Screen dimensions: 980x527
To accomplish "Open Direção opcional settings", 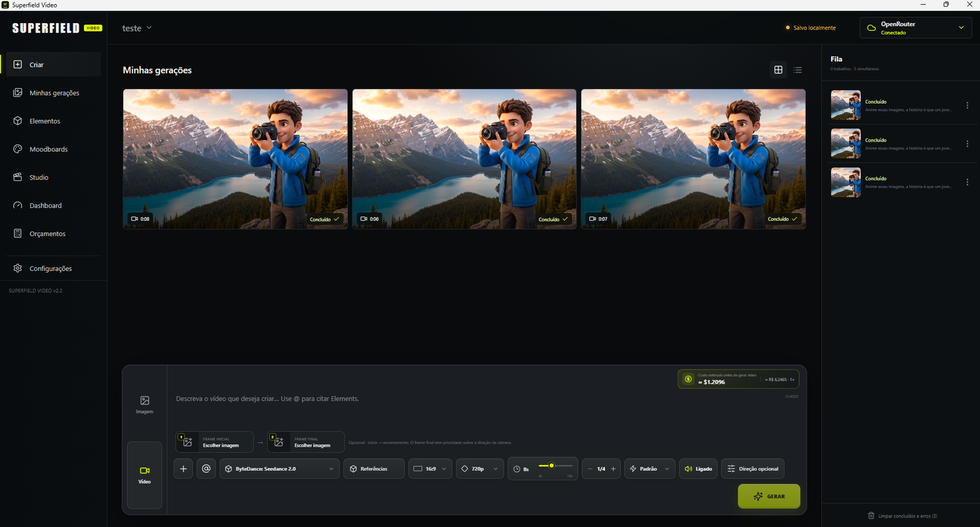I will tap(753, 469).
